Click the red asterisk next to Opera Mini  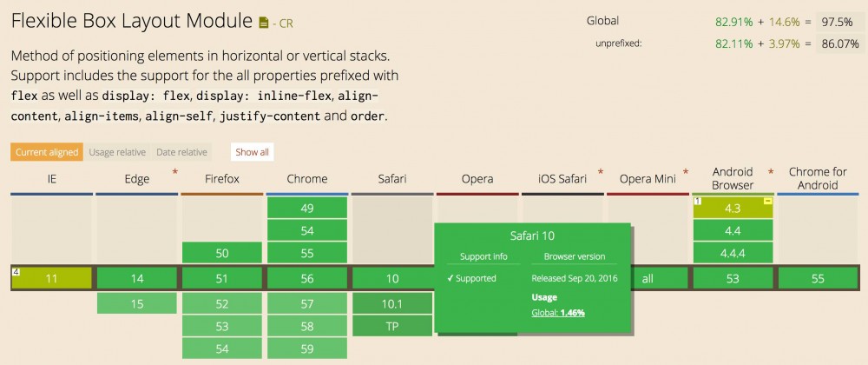pyautogui.click(x=686, y=173)
